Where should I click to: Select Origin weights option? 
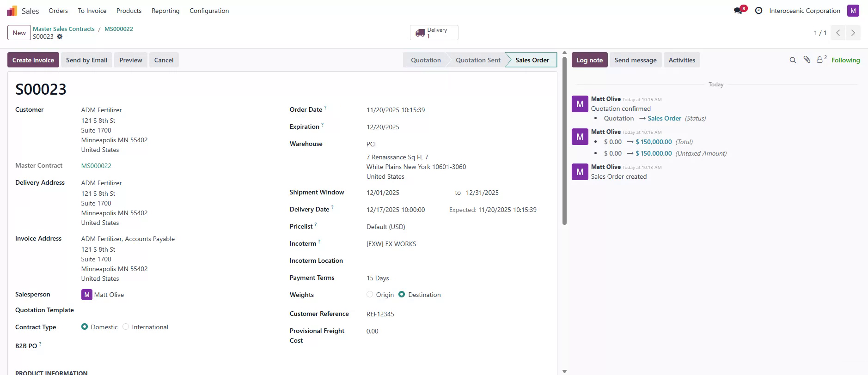pos(370,294)
